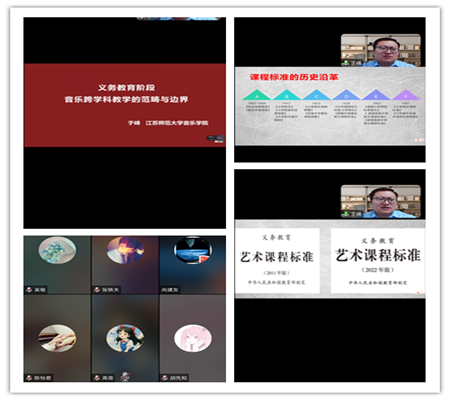
Task: Click the green triangle labeled A on the timeline
Action: (257, 95)
